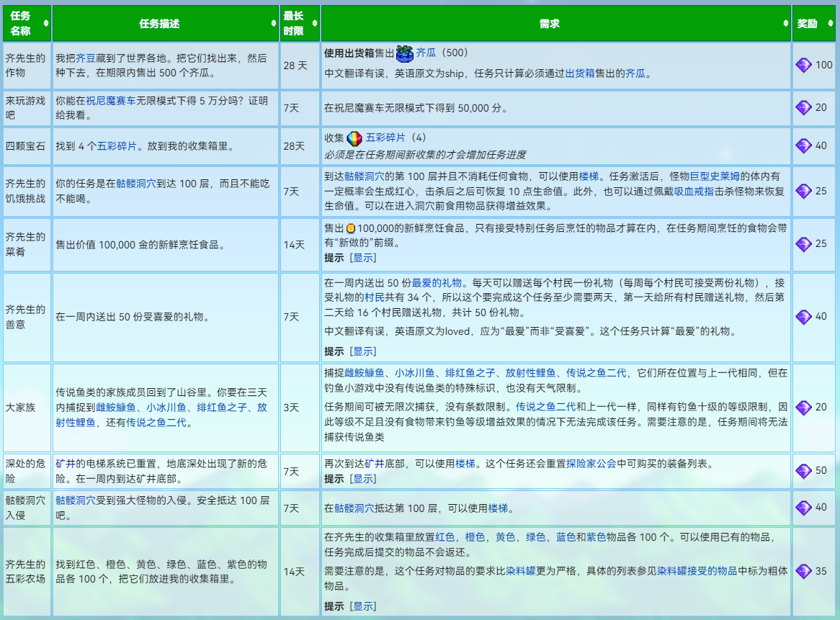840x620 pixels.
Task: Click the Prismatic Shard (五彩碎片) rainbow icon
Action: pos(354,139)
